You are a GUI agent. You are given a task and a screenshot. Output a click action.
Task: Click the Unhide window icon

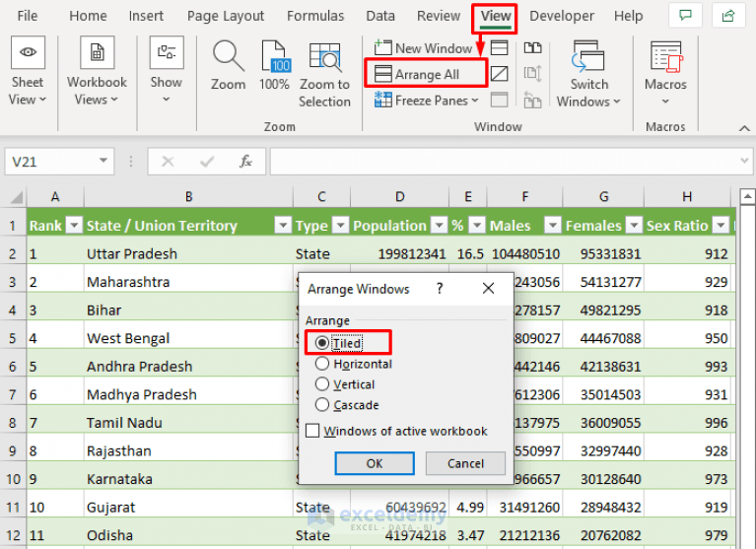pyautogui.click(x=499, y=100)
